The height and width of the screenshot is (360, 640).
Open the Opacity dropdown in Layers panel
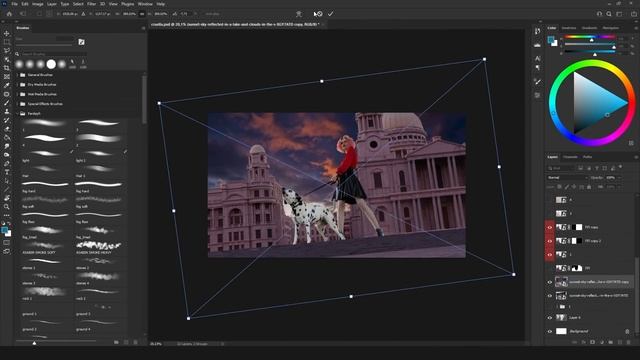619,178
